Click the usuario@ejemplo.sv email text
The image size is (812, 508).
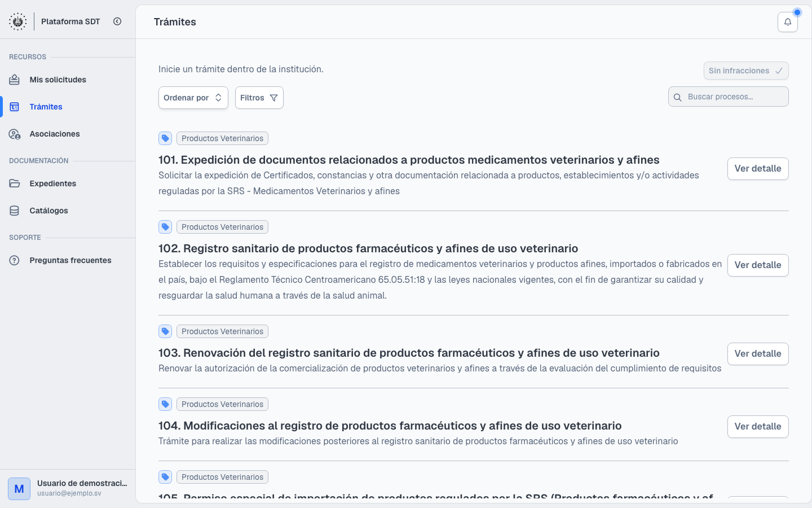tap(69, 493)
